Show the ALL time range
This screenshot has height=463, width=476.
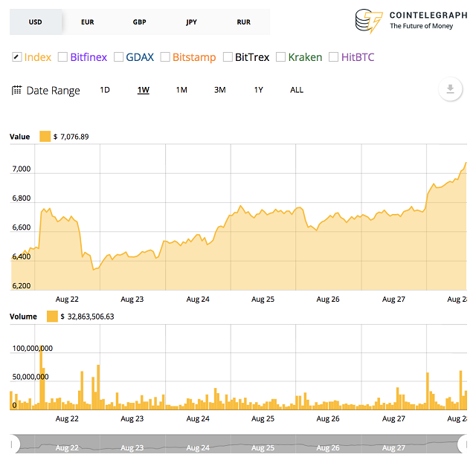click(297, 90)
